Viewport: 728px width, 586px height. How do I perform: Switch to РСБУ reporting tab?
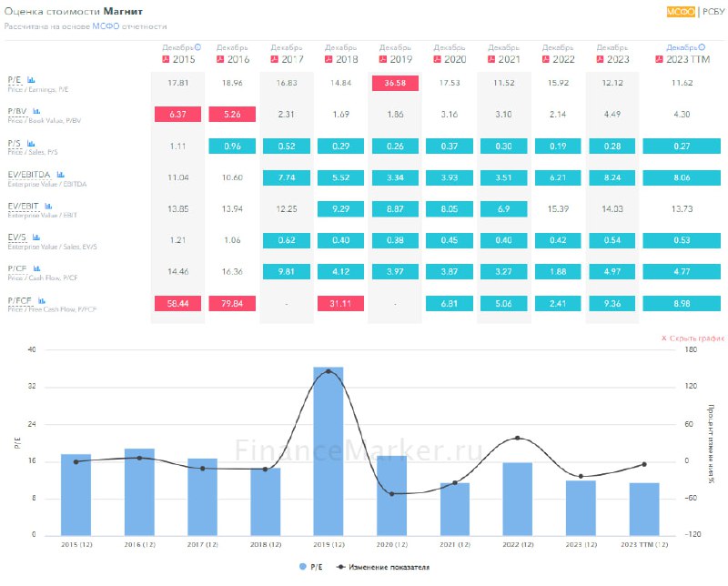[713, 12]
